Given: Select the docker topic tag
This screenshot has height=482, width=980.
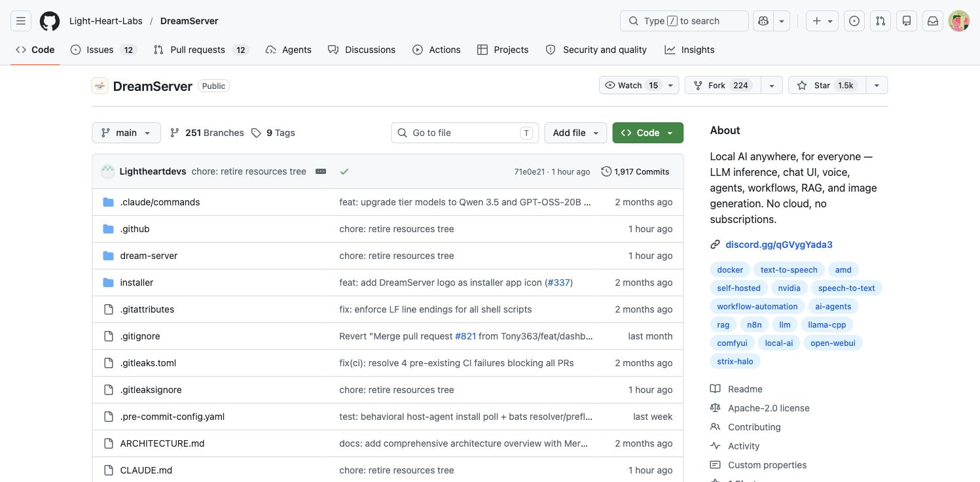Looking at the screenshot, I should point(730,269).
